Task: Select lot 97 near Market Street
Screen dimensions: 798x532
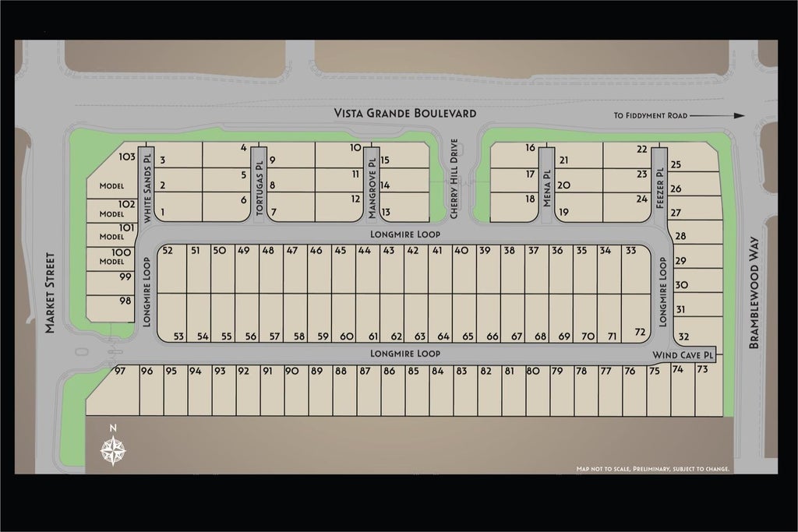Action: pyautogui.click(x=113, y=389)
